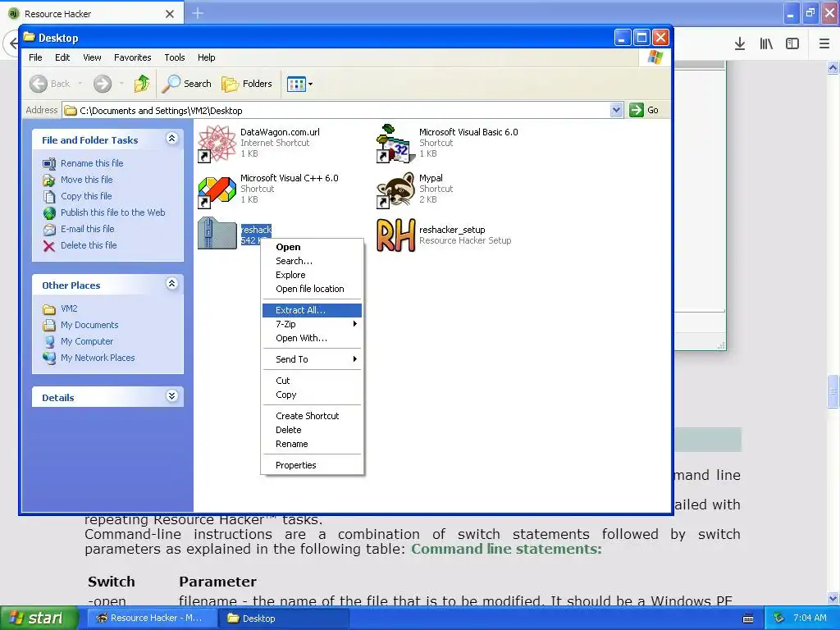The image size is (840, 630).
Task: Open the Views dropdown in toolbar
Action: tap(299, 84)
